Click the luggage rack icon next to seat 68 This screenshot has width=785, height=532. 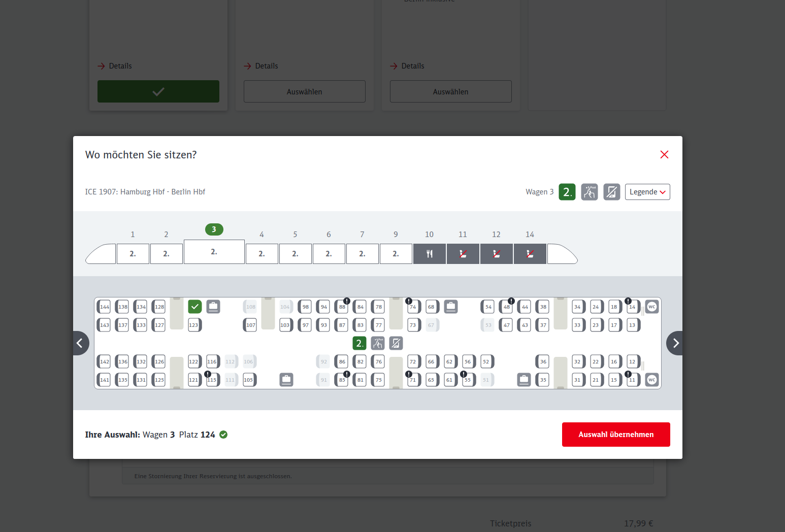tap(451, 307)
